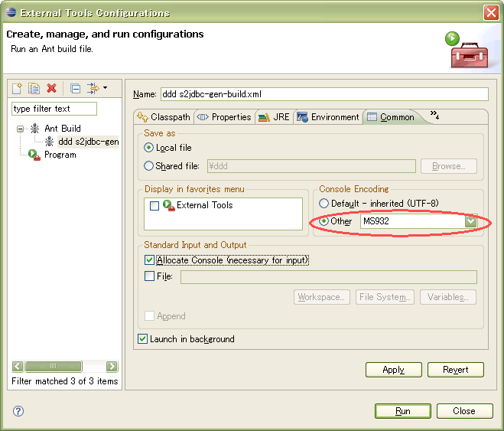The width and height of the screenshot is (504, 431).
Task: Click the Run button
Action: tap(403, 411)
